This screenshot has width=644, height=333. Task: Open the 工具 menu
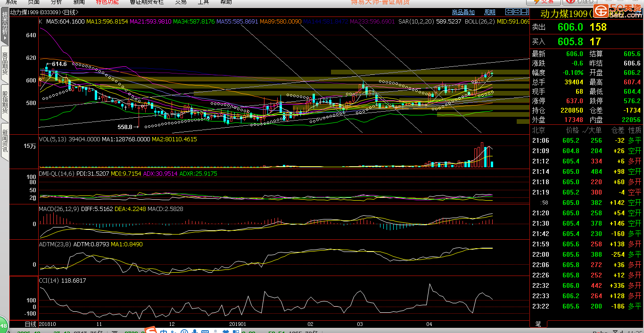(203, 2)
